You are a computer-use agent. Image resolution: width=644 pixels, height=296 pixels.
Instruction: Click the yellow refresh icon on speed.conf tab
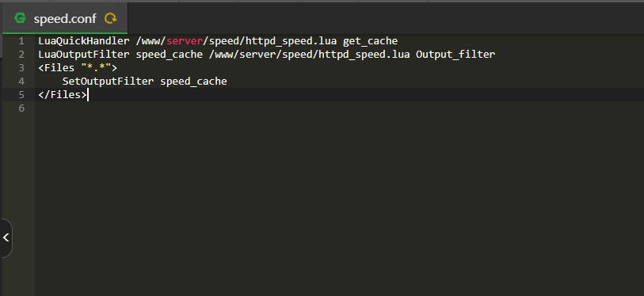110,18
